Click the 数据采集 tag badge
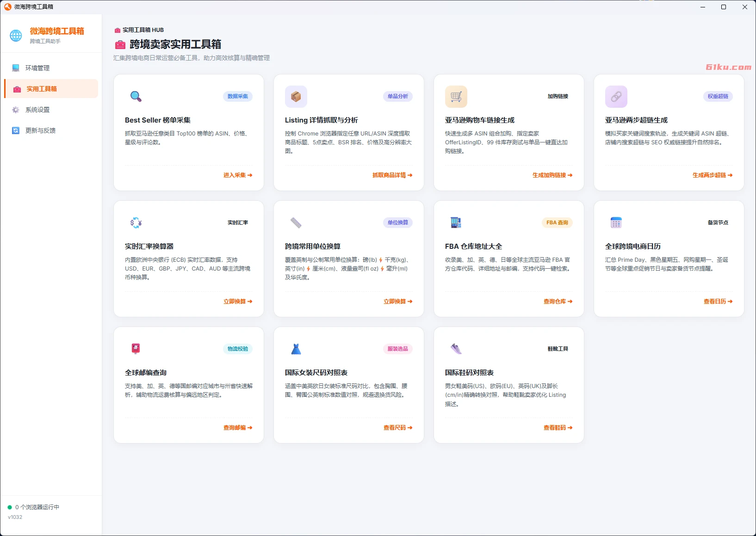The width and height of the screenshot is (756, 536). click(x=238, y=97)
